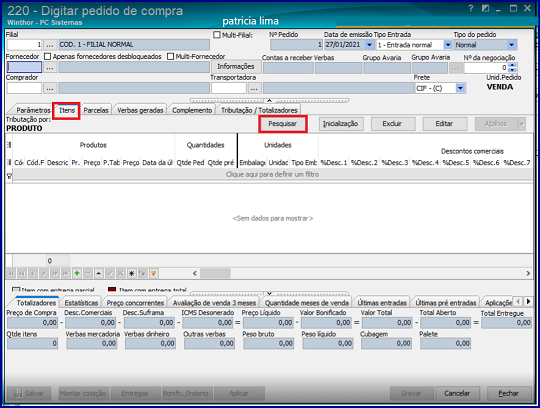Open the Data de emissão date dropdown

tap(369, 45)
